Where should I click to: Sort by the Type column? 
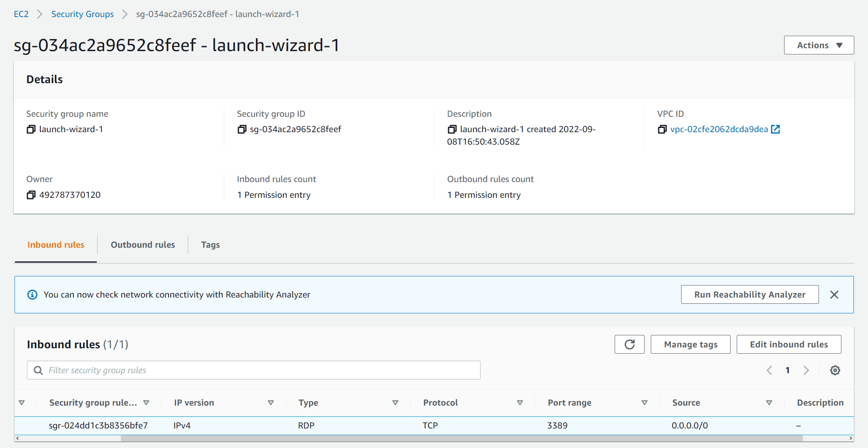[395, 403]
